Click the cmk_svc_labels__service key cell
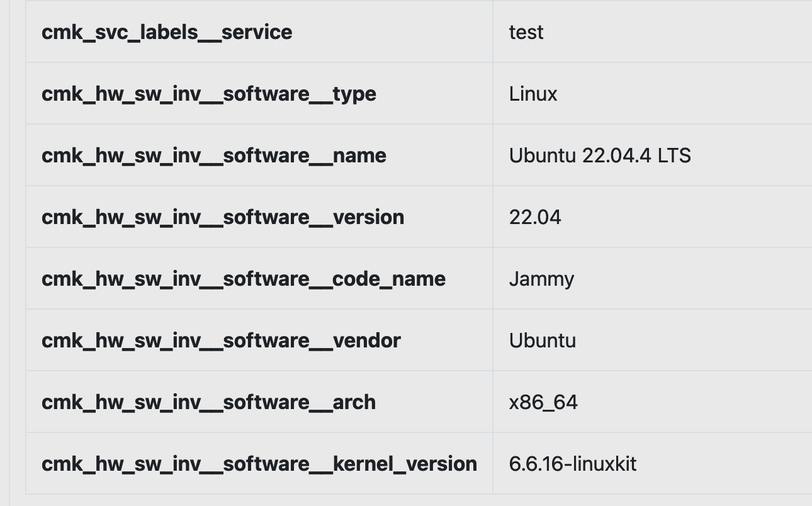This screenshot has width=812, height=506. [167, 32]
